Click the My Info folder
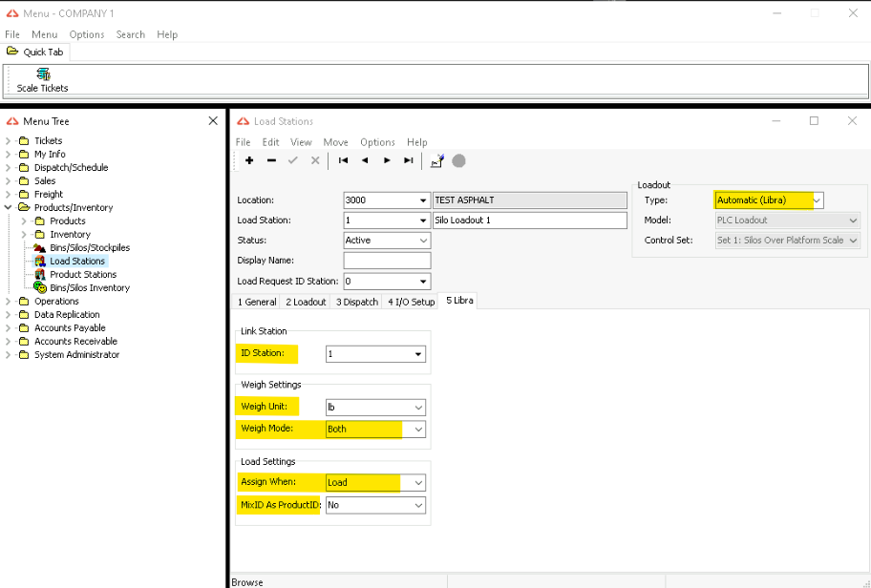This screenshot has width=871, height=588. pyautogui.click(x=50, y=154)
